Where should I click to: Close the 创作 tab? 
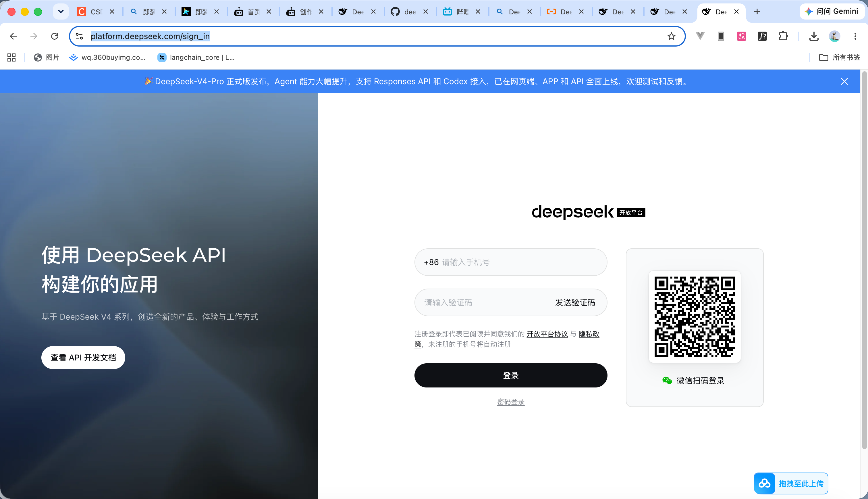321,12
